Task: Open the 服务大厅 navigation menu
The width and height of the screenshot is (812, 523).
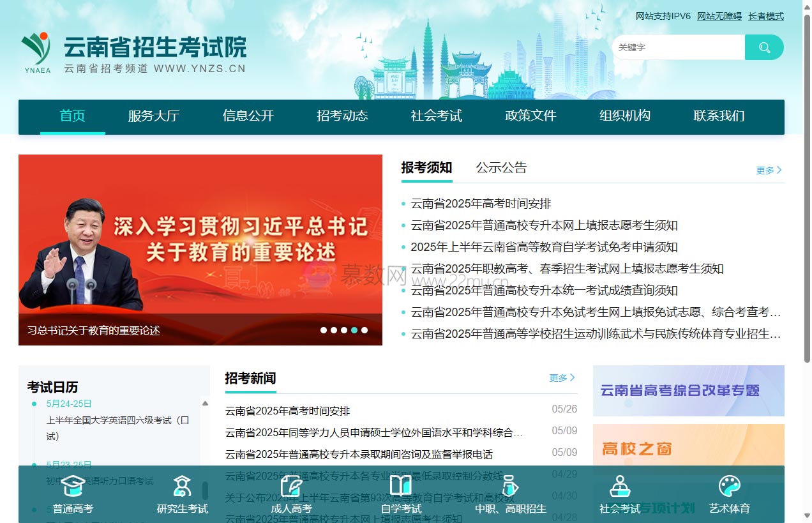Action: (x=154, y=117)
